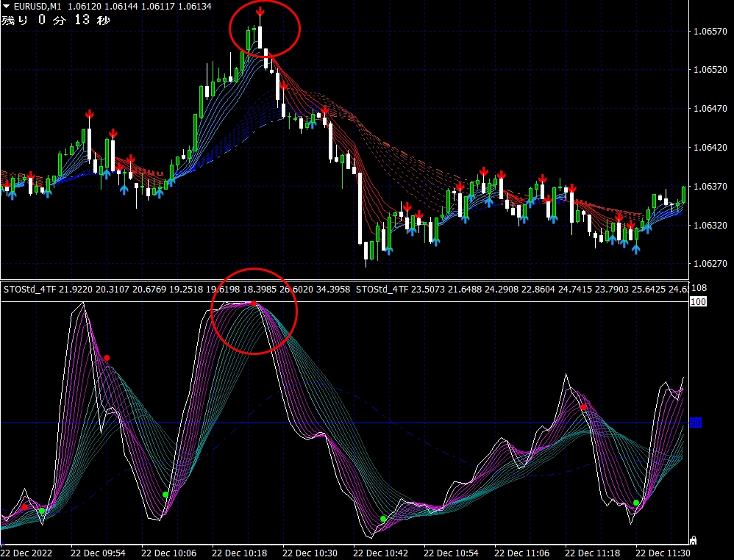Open the chart menu triangle beside EURUSD,M1
This screenshot has width=734, height=560.
[x=6, y=7]
